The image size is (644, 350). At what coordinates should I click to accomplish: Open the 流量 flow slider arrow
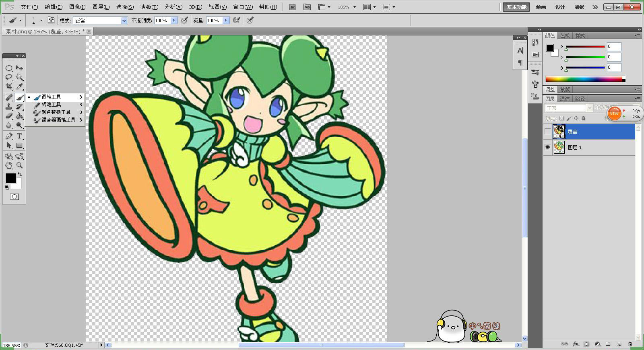click(226, 21)
